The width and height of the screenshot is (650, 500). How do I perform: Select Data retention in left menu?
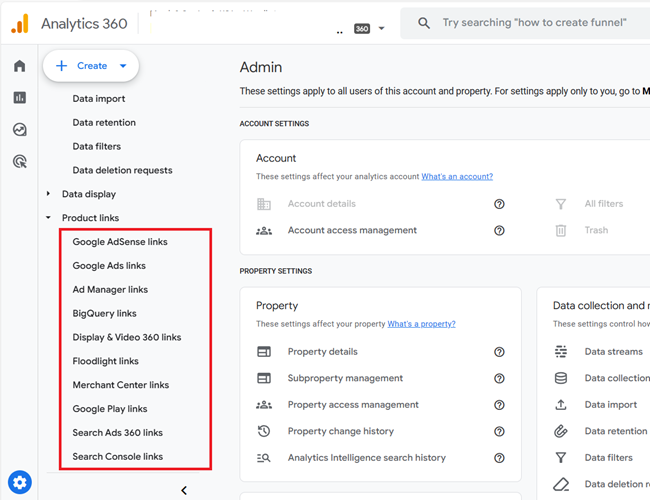click(x=104, y=123)
